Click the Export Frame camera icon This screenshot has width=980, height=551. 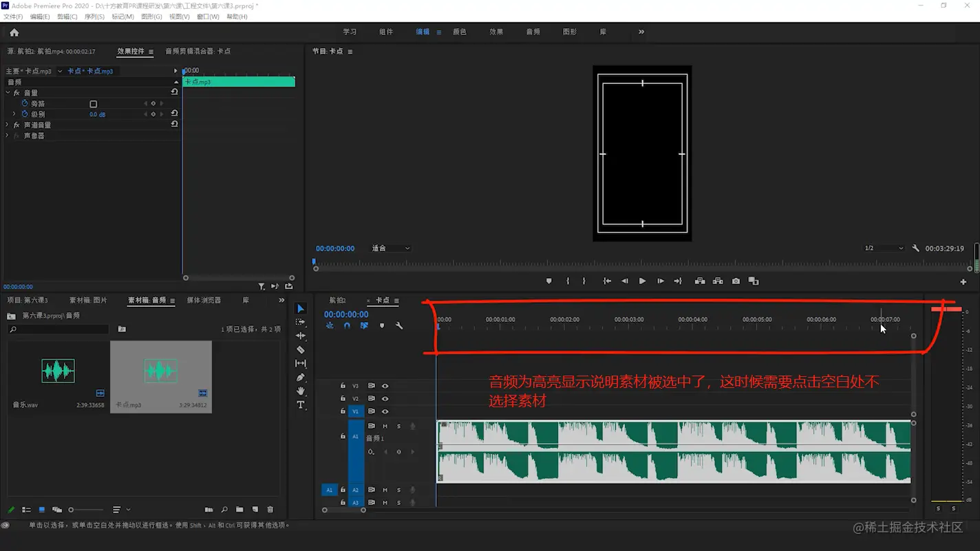point(736,281)
